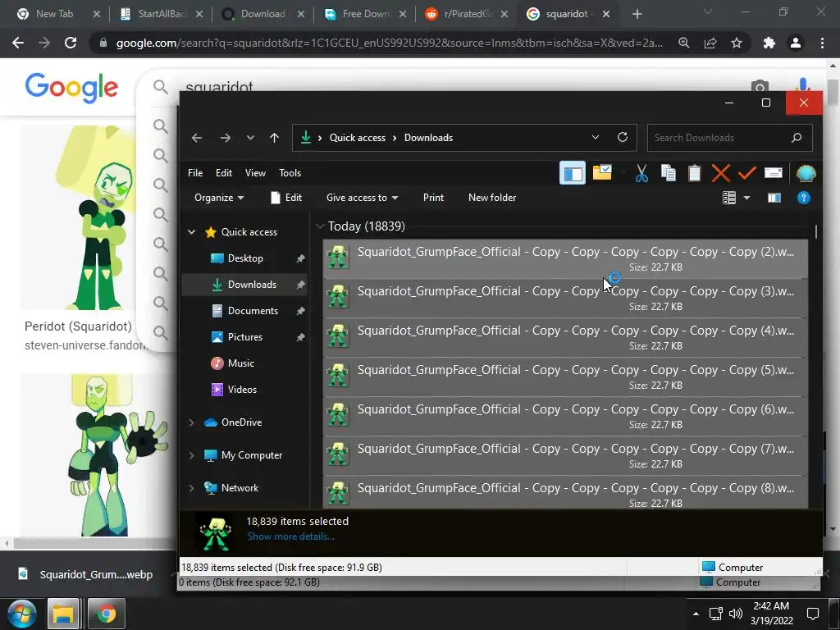The image size is (840, 630).
Task: Click the Paste clipboard icon
Action: pyautogui.click(x=694, y=173)
